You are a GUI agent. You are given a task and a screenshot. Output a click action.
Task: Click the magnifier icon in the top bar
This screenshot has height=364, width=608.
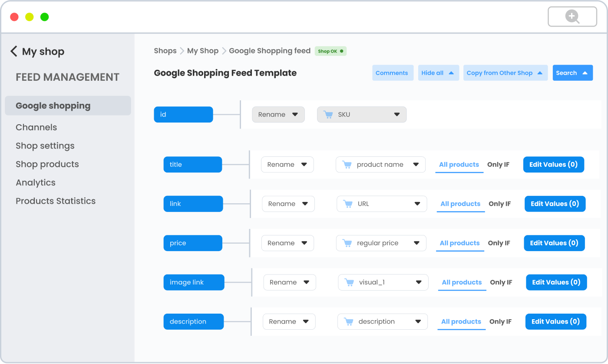(x=572, y=16)
